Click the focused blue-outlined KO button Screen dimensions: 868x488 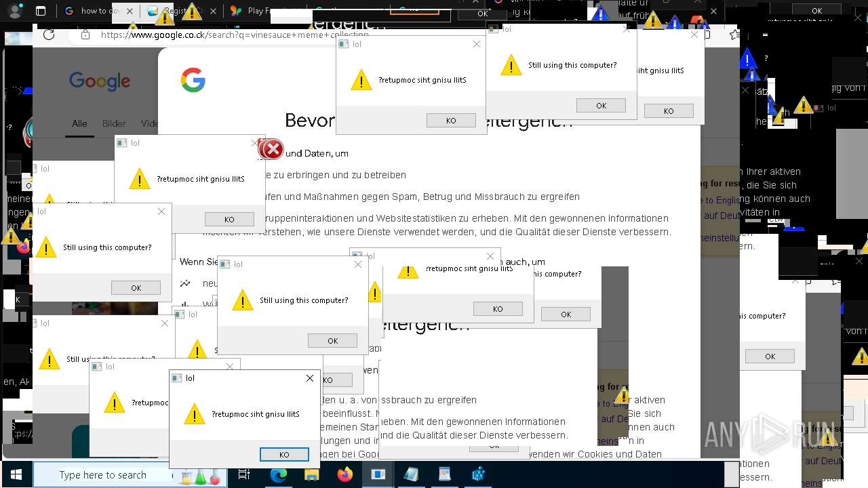[284, 455]
